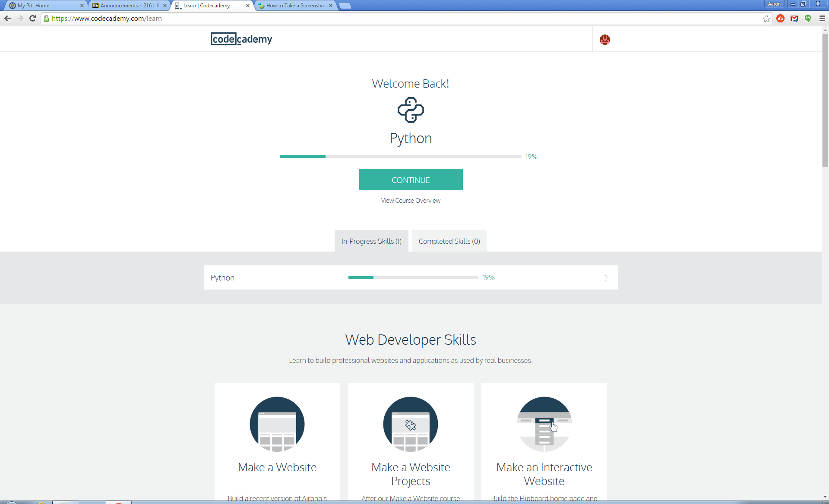Expand Python skill row chevron

(x=606, y=278)
